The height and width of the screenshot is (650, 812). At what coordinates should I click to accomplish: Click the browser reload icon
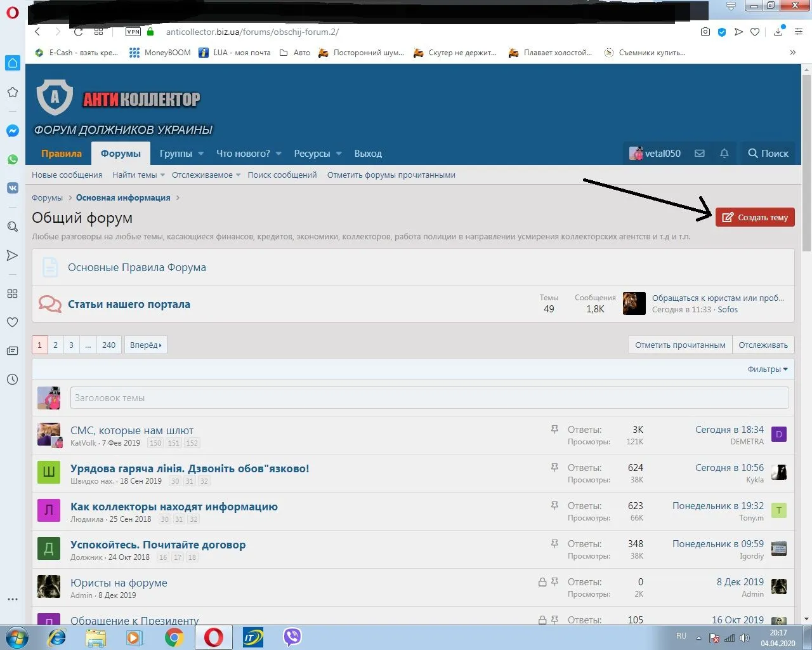point(78,32)
